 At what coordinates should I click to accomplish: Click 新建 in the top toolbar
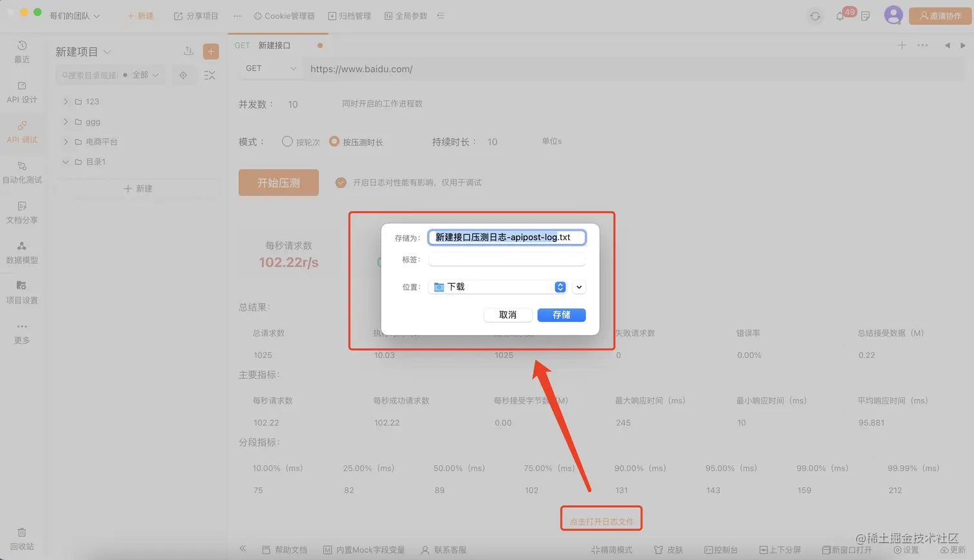tap(140, 16)
